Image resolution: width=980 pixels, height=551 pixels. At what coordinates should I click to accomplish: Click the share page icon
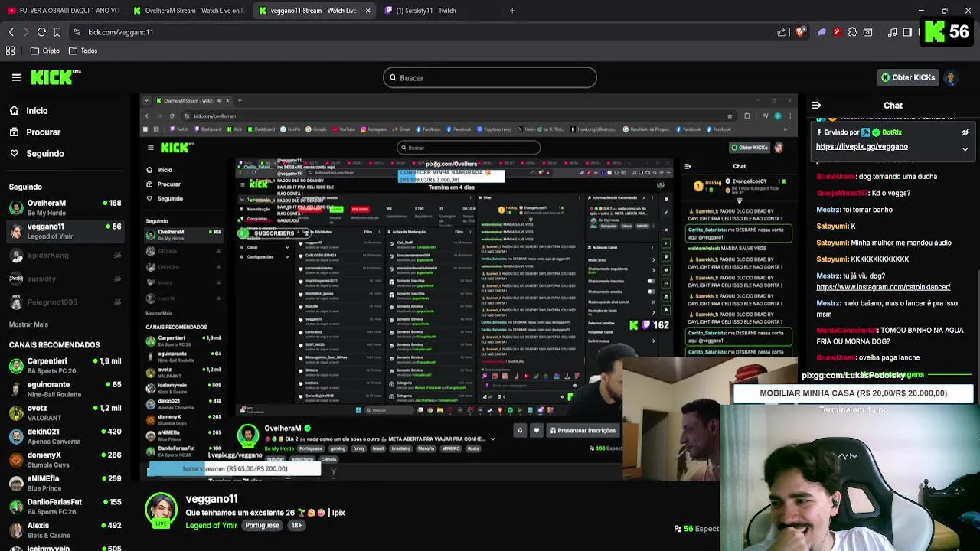click(x=781, y=32)
